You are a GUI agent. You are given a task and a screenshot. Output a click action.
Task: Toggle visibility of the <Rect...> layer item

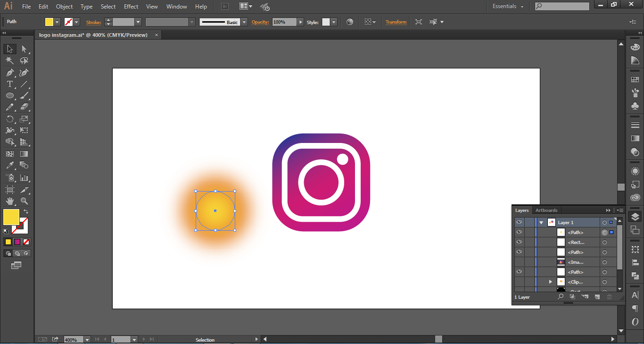pos(519,242)
